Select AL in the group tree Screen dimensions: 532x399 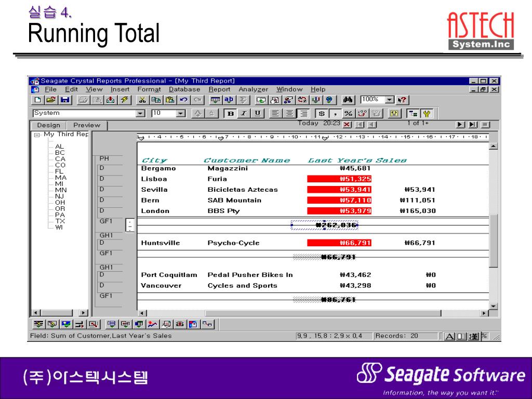59,147
